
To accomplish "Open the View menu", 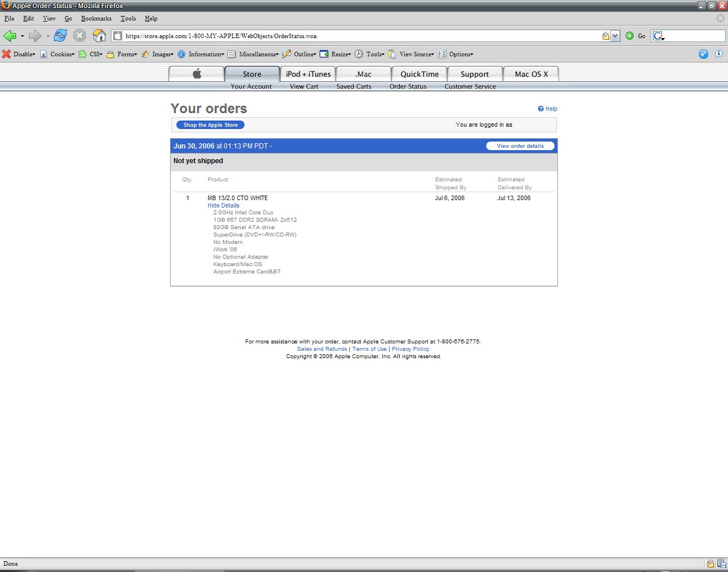I will [x=49, y=18].
